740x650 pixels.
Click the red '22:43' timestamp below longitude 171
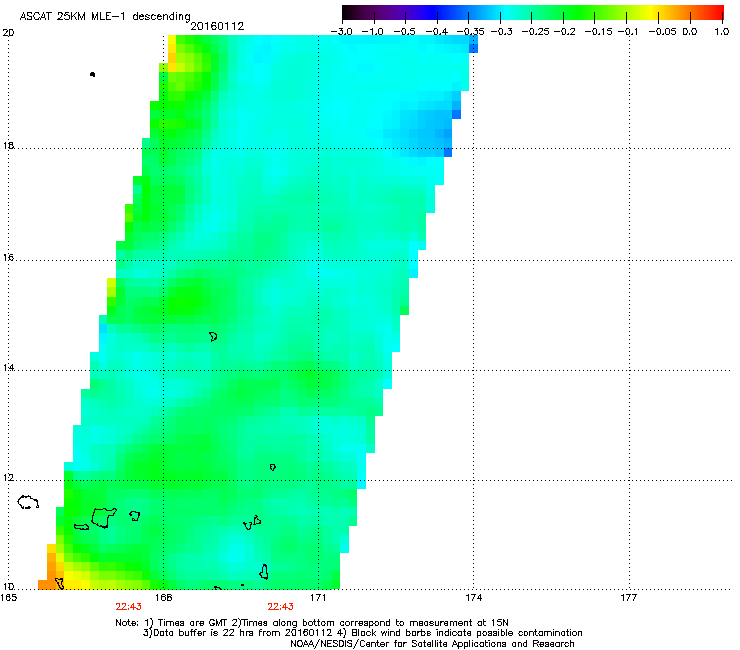tap(280, 607)
